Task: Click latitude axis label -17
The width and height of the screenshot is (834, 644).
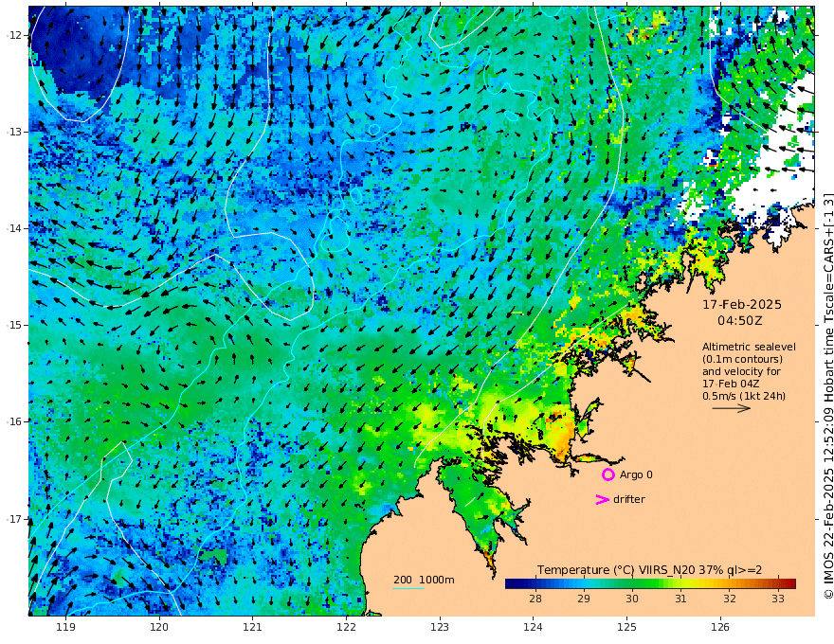Action: pyautogui.click(x=14, y=519)
